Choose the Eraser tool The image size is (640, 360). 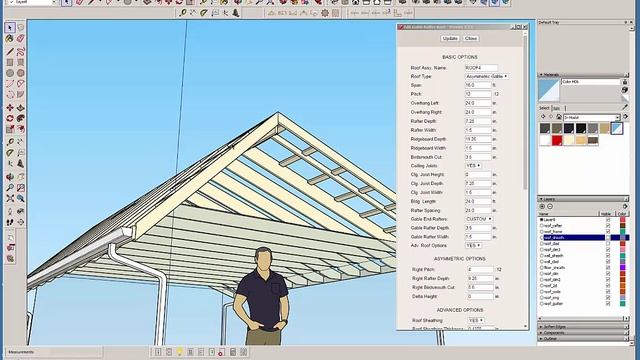pos(21,39)
